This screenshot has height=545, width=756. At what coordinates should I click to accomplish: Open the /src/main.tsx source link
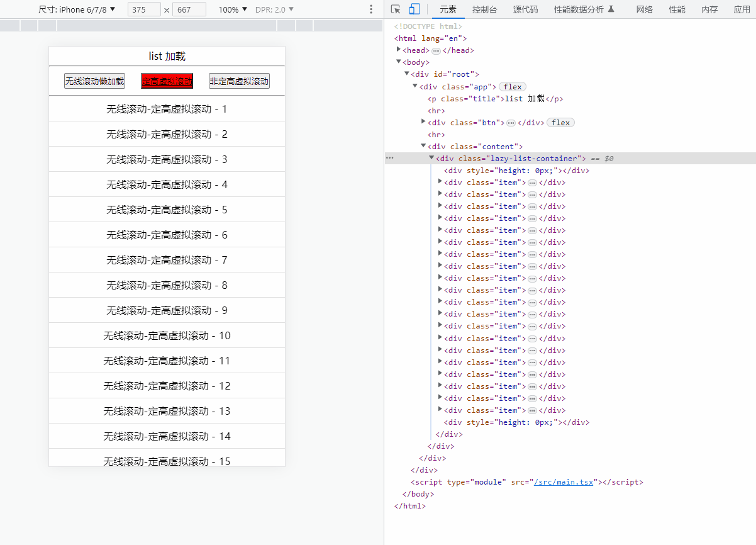[x=564, y=482]
